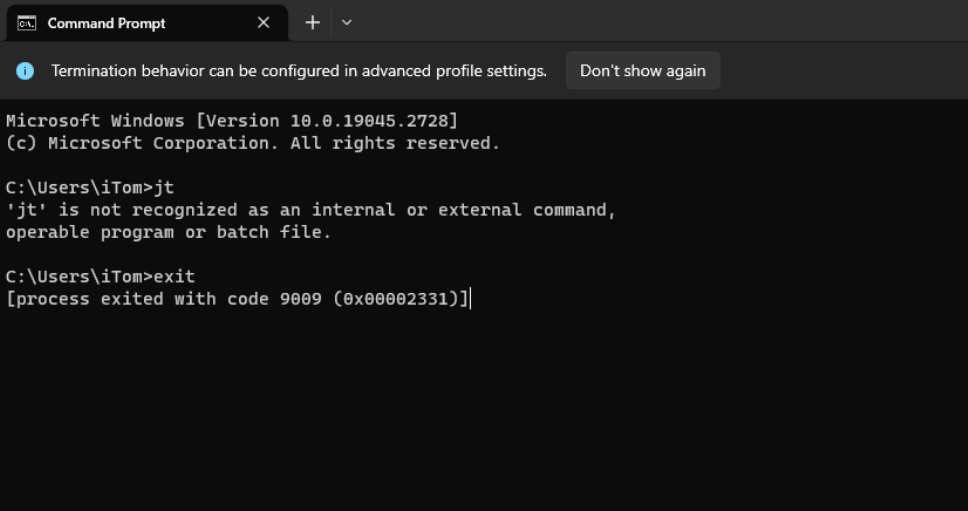968x511 pixels.
Task: Click the hex code 0x00002331 text
Action: (395, 299)
